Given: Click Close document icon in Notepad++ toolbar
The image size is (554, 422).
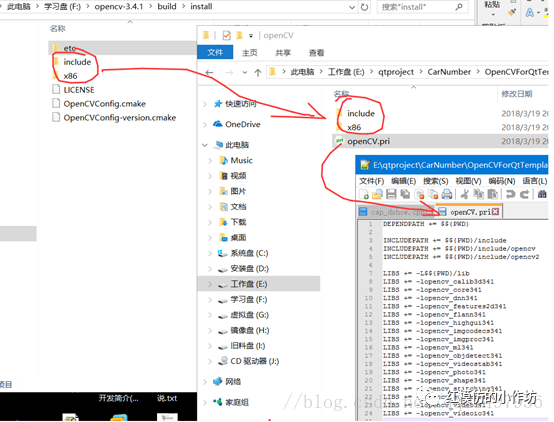Looking at the screenshot, I should pos(419,194).
